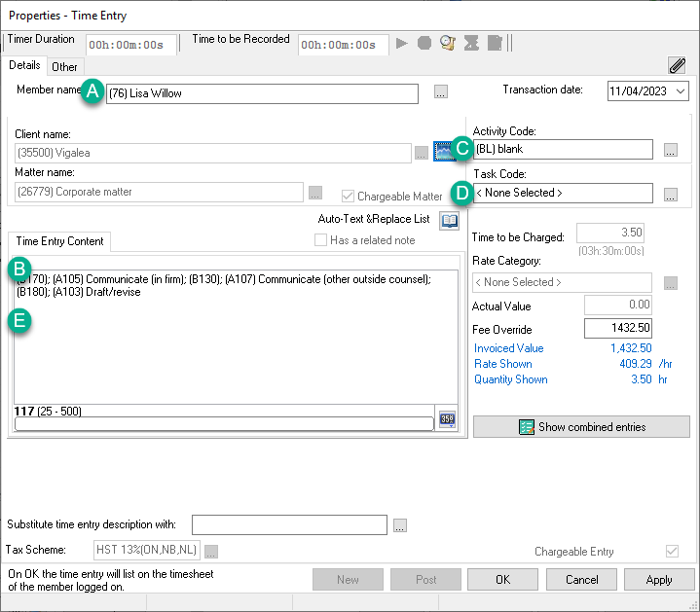The height and width of the screenshot is (612, 700).
Task: Click the Task Code None Selected field
Action: point(563,193)
